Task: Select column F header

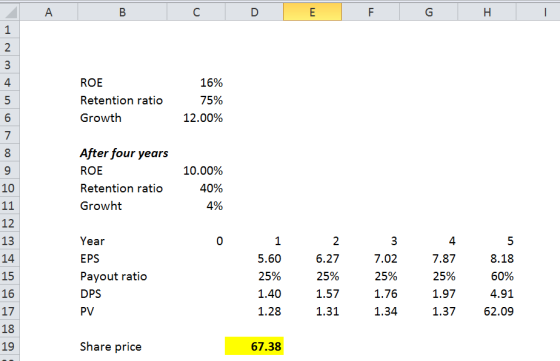Action: tap(371, 12)
